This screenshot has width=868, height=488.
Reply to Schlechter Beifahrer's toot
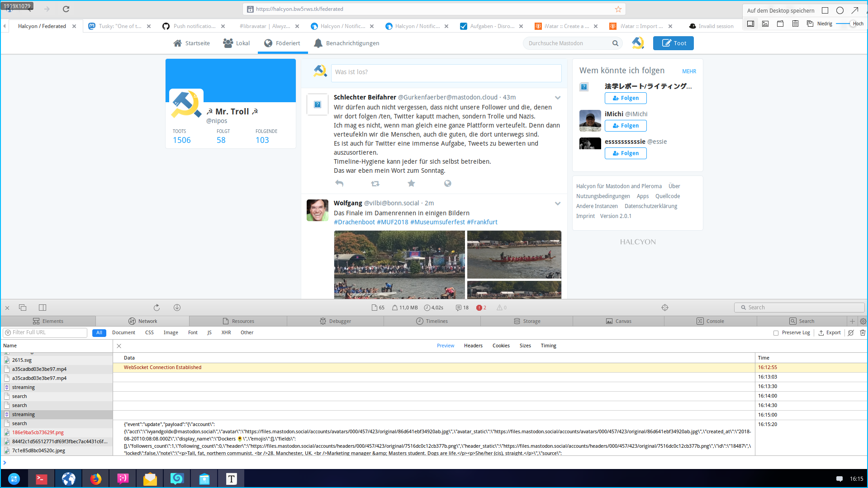click(339, 183)
